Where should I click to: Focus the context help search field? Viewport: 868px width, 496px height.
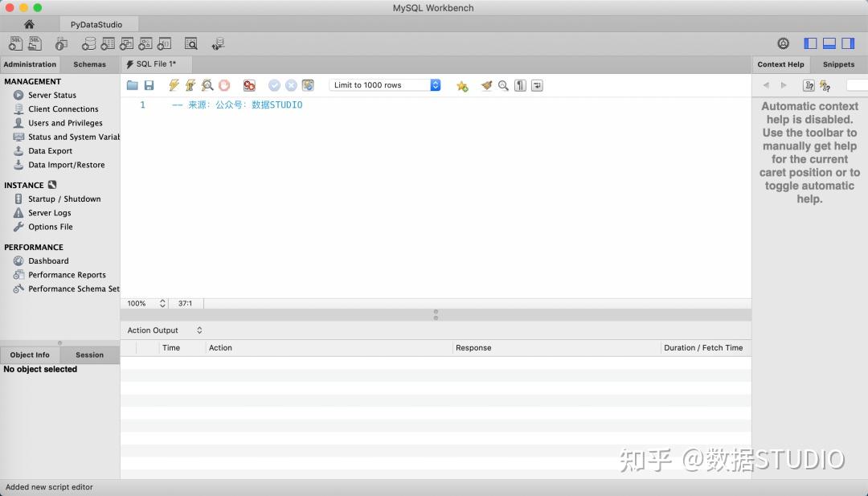pyautogui.click(x=857, y=85)
